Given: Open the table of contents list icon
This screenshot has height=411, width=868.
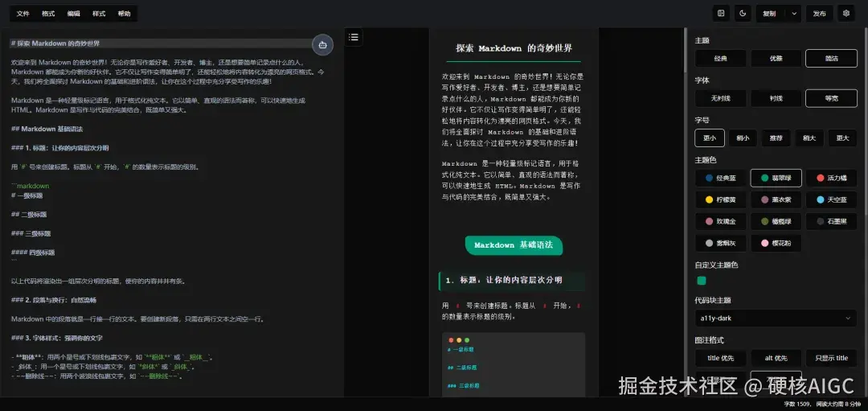Looking at the screenshot, I should (x=354, y=37).
